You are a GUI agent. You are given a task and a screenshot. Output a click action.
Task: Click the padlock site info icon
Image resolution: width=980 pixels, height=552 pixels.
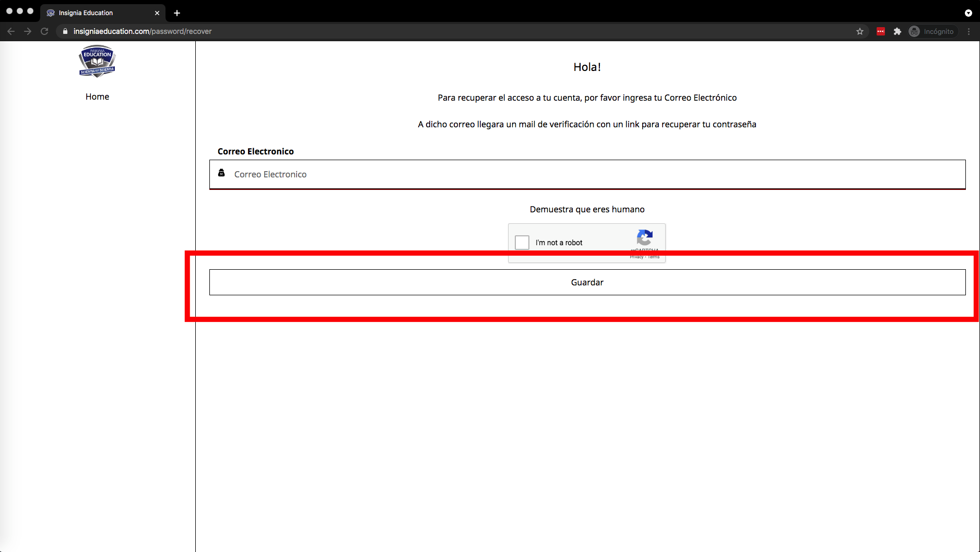65,31
